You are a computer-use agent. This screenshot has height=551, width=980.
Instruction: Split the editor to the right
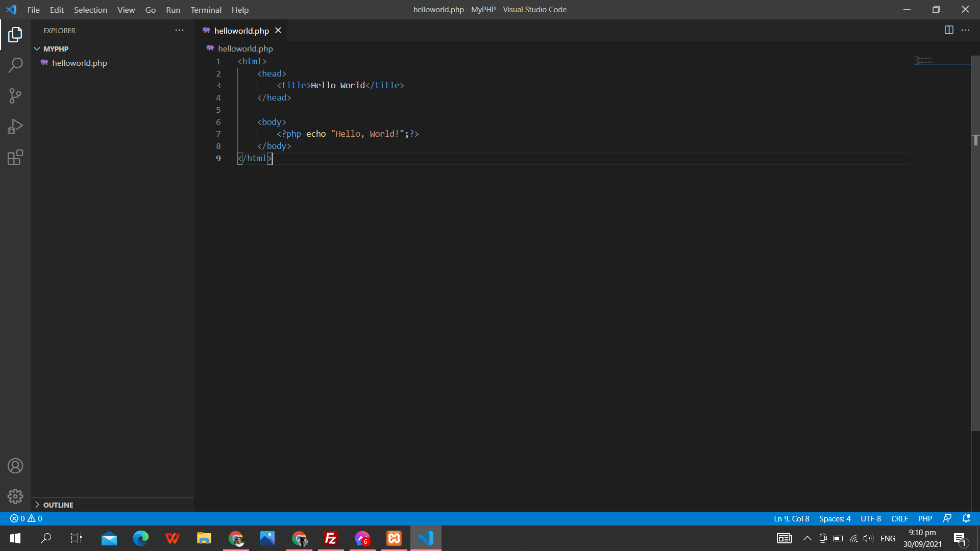(x=949, y=30)
